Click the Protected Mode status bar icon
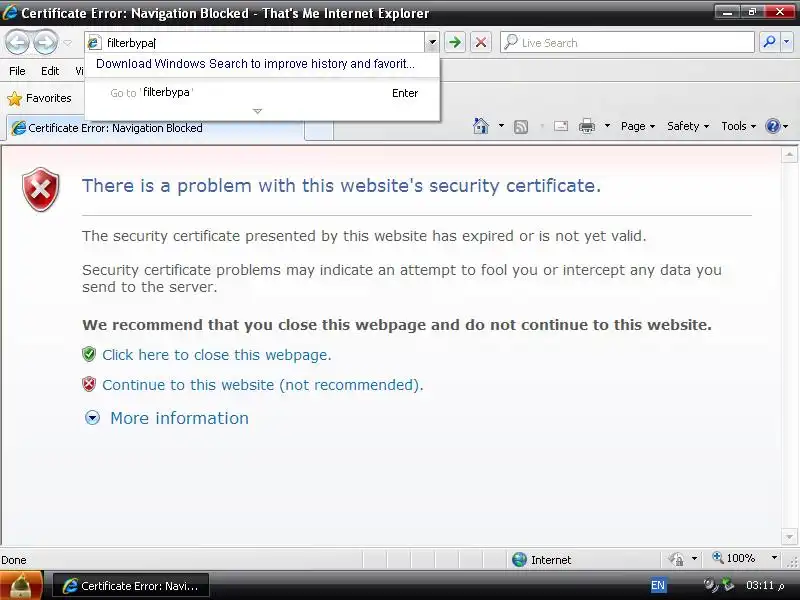800x600 pixels. [677, 559]
